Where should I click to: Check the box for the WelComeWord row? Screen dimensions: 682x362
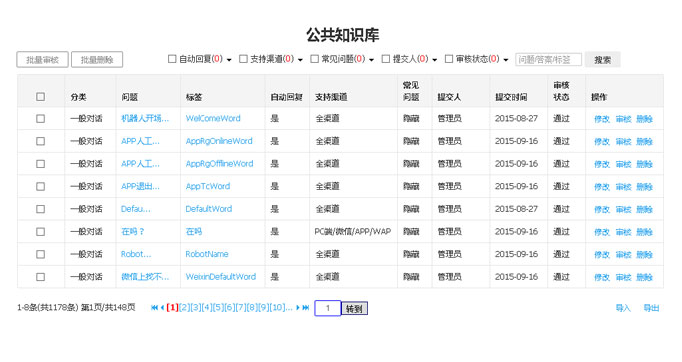[40, 118]
